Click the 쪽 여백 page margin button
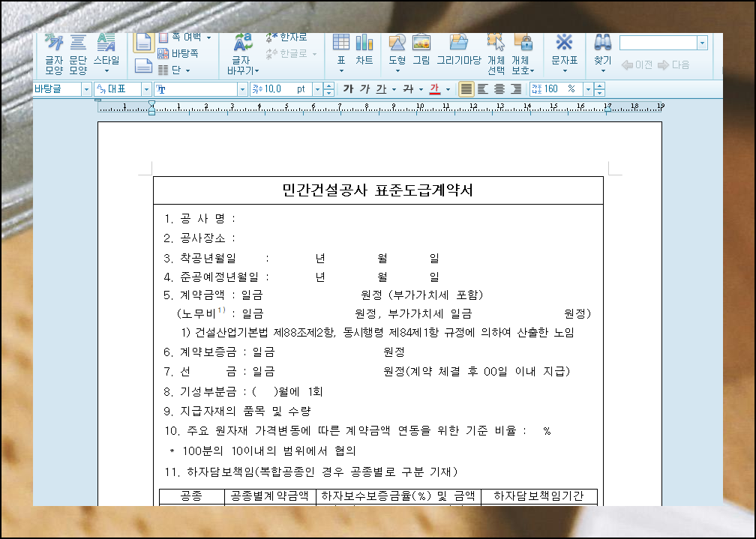This screenshot has width=756, height=539. pos(184,37)
